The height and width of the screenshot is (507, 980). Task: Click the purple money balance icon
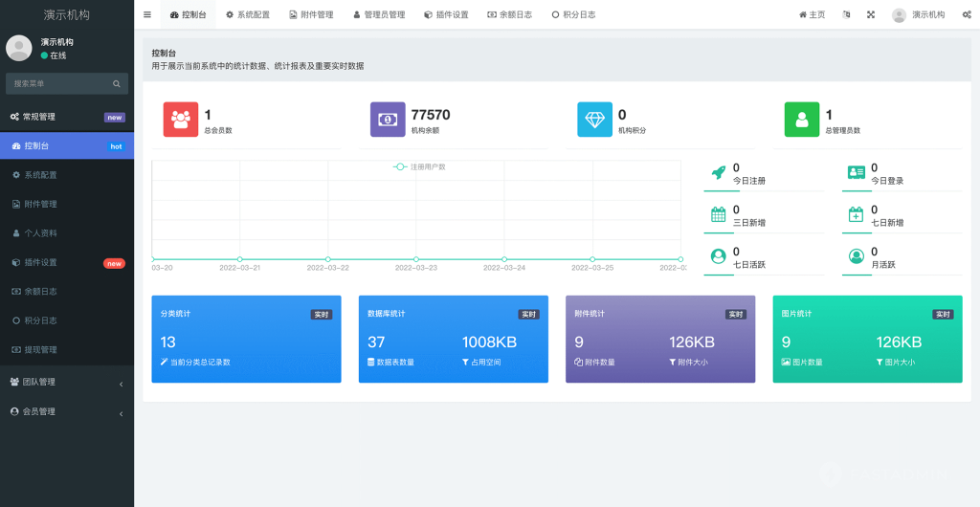(x=388, y=120)
